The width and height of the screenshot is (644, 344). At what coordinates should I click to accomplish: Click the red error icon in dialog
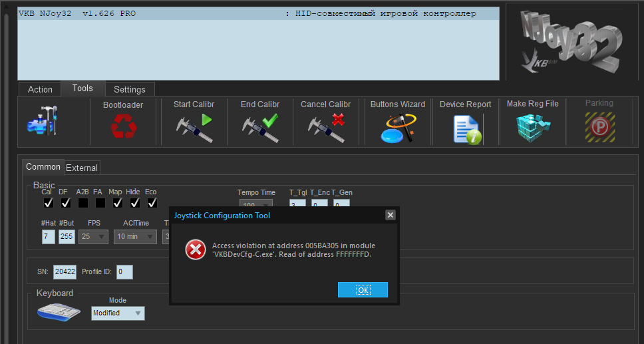[x=195, y=250]
